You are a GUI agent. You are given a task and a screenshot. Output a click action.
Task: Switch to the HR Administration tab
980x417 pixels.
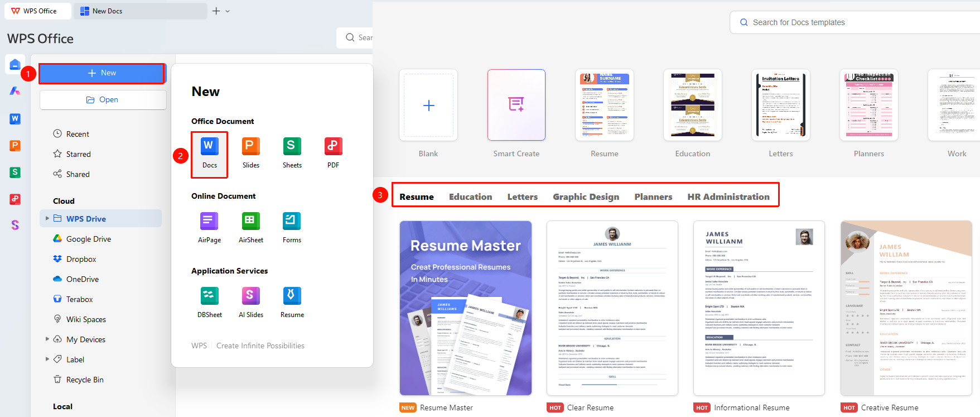pos(728,197)
